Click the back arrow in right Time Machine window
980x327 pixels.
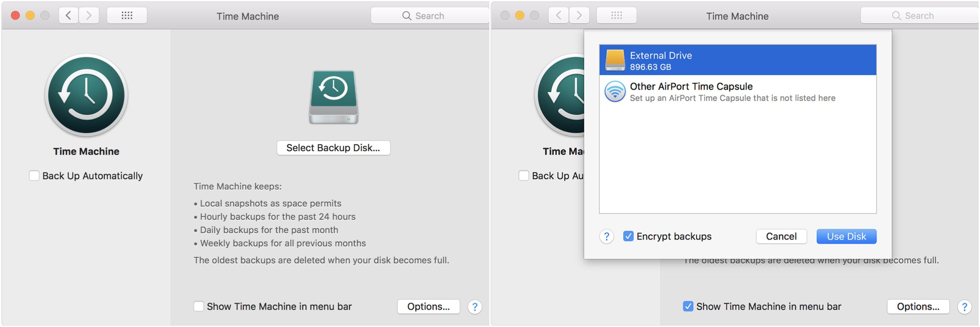[559, 16]
